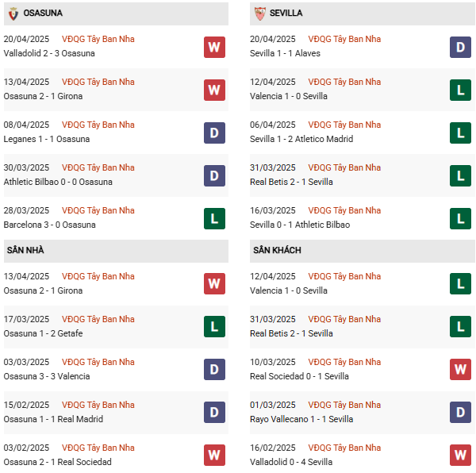Click the OSASUNA team header title

[x=43, y=13]
